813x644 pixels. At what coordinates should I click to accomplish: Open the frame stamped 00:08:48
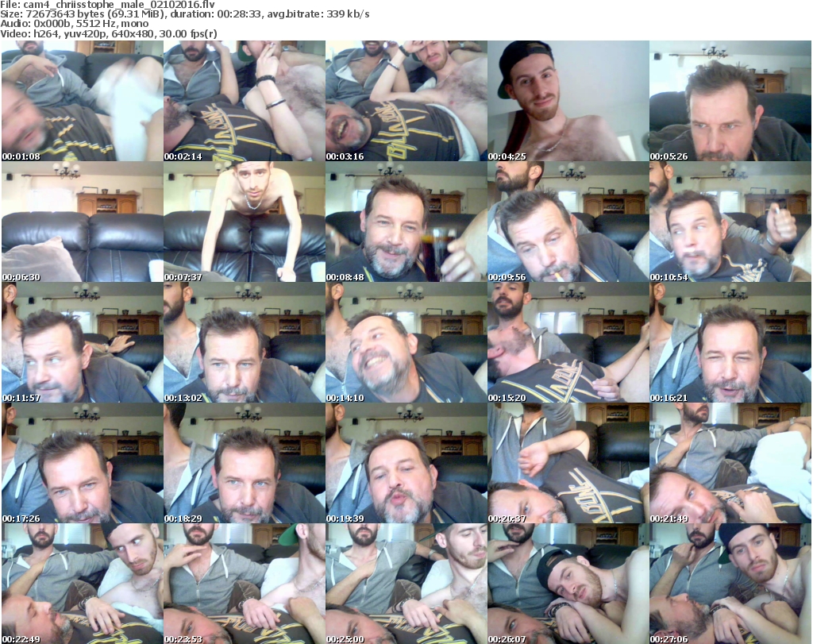click(406, 222)
